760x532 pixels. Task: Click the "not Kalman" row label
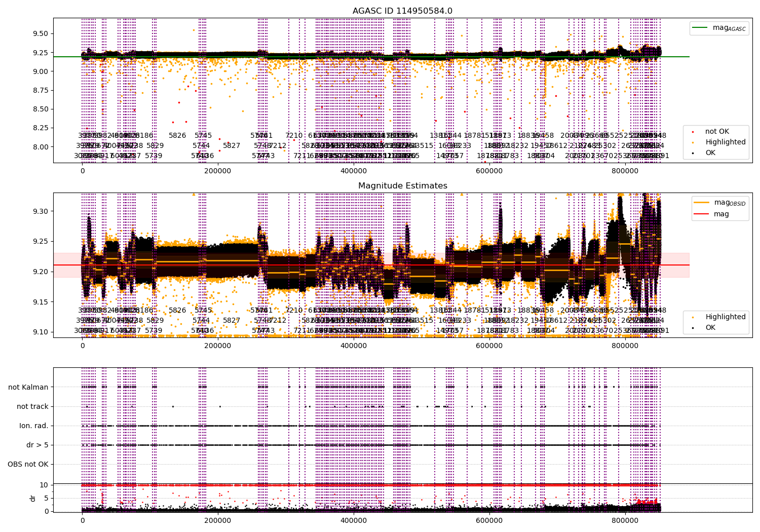pyautogui.click(x=28, y=387)
